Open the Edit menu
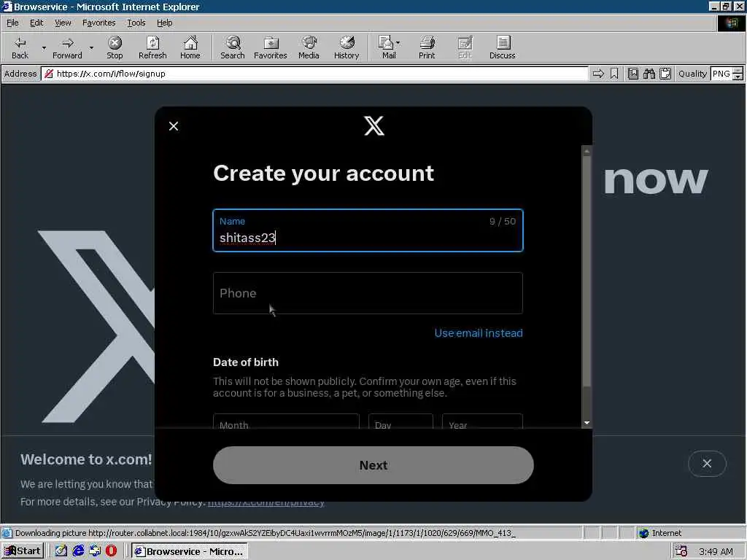The width and height of the screenshot is (747, 560). (x=36, y=23)
